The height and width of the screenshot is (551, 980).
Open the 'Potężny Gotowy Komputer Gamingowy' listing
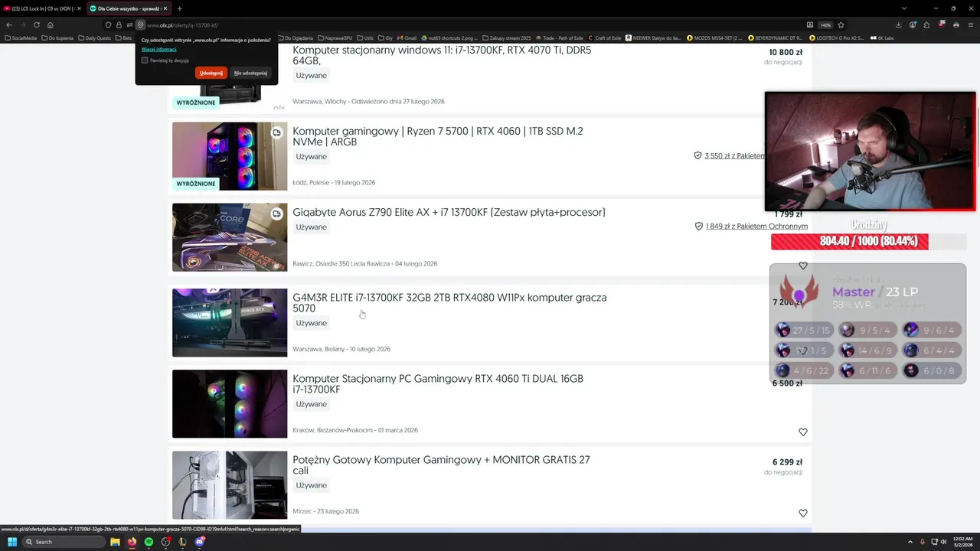point(441,465)
